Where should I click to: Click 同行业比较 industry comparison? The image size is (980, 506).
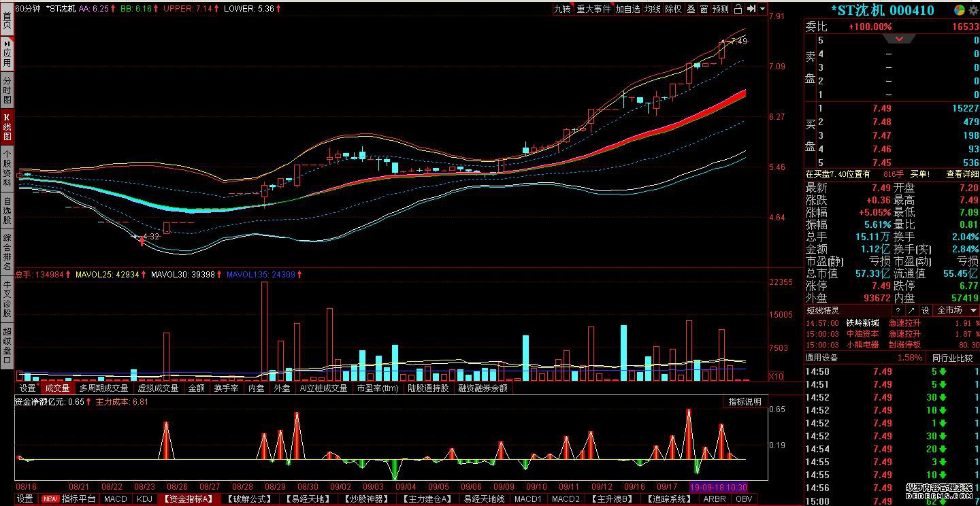(951, 358)
